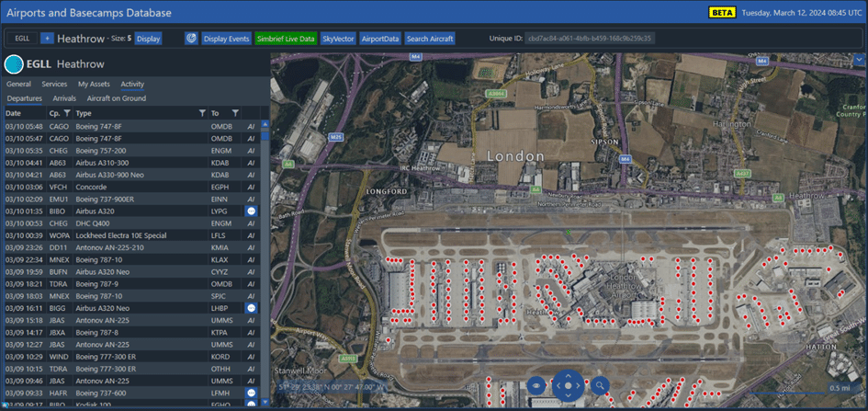
Task: Click the 0.5 mi map scale indicator
Action: point(840,388)
